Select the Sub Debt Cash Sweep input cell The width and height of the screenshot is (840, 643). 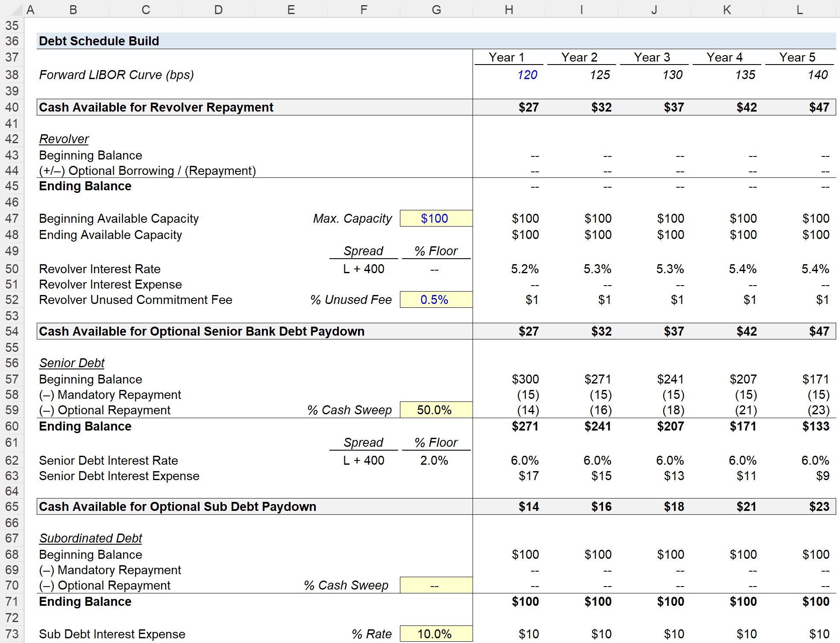click(435, 586)
